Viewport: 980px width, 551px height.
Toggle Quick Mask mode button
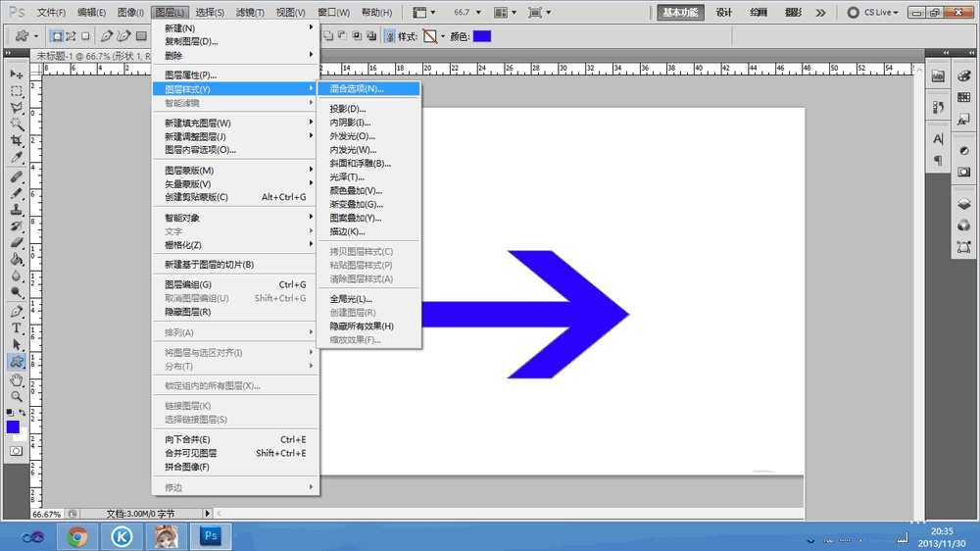coord(16,451)
